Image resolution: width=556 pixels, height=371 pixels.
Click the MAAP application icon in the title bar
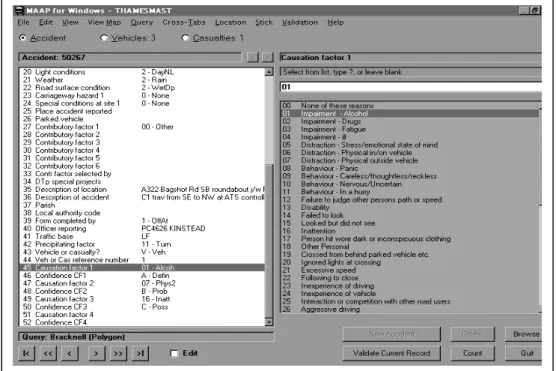[x=20, y=11]
